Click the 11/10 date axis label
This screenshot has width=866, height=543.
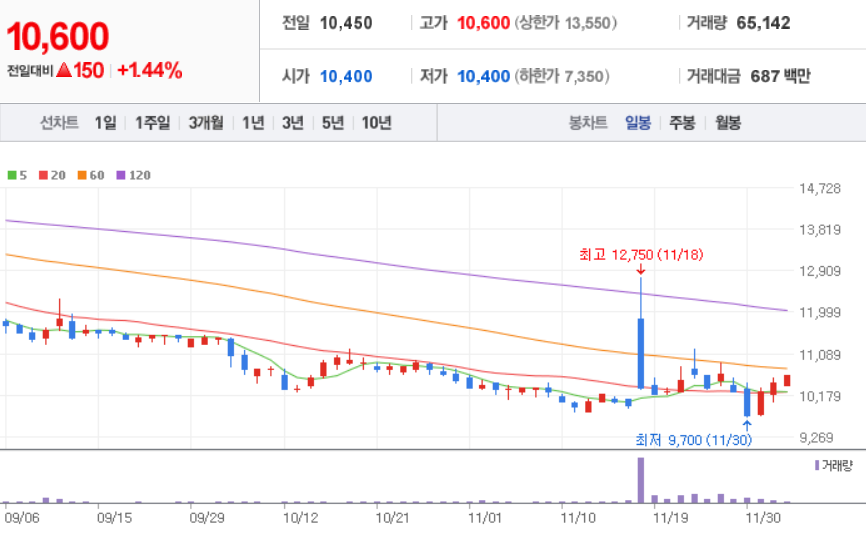(x=578, y=518)
